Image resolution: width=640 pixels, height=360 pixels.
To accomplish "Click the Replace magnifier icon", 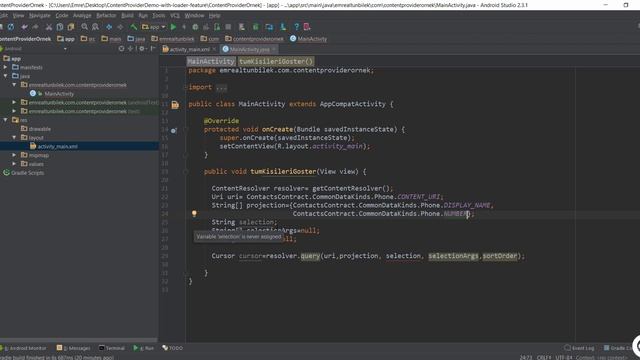I will pos(96,27).
